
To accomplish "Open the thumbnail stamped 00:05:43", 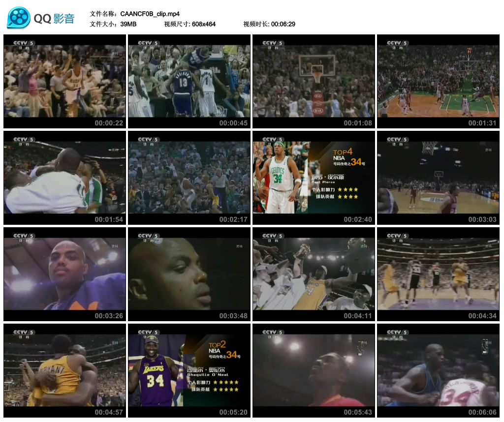I will click(314, 370).
